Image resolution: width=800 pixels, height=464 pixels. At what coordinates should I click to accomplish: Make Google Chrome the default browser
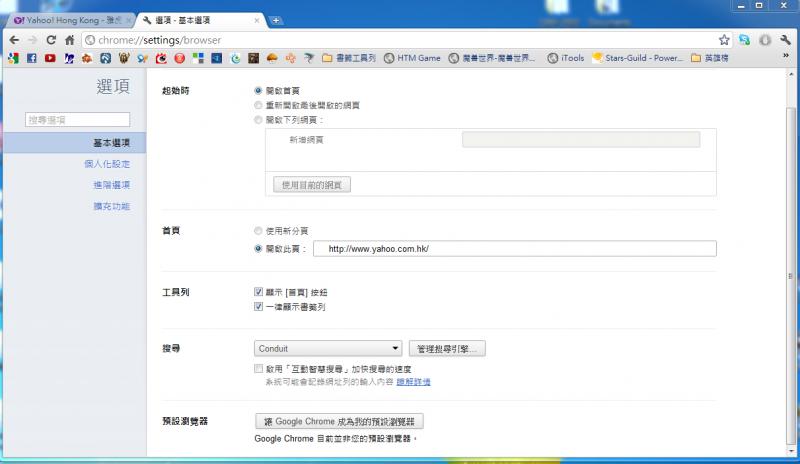[x=339, y=421]
